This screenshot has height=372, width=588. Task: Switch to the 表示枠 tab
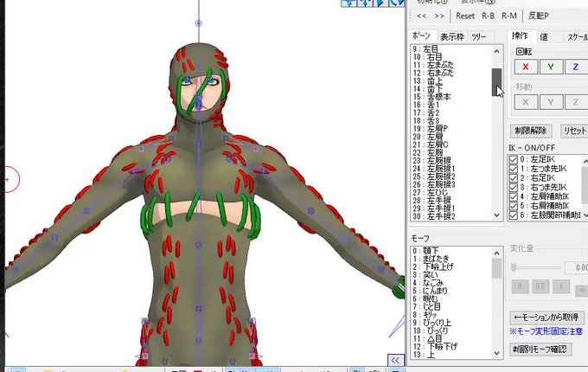(452, 36)
